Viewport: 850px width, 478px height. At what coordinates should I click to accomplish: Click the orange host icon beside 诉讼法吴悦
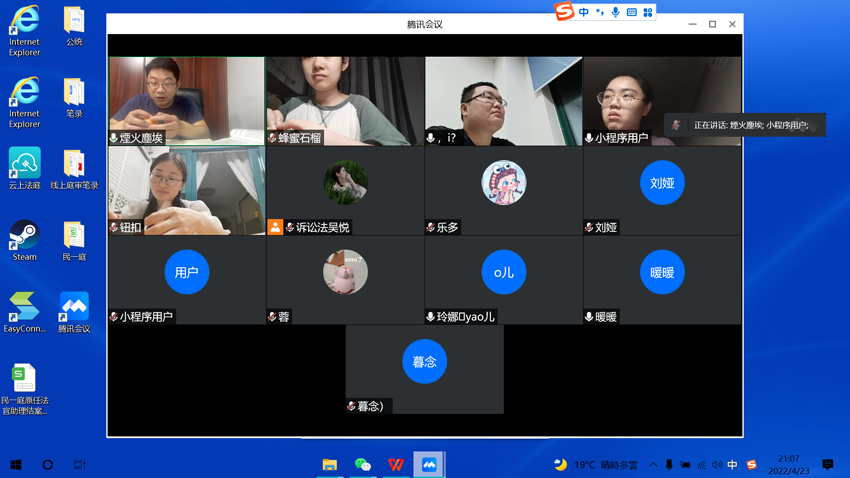coord(275,227)
